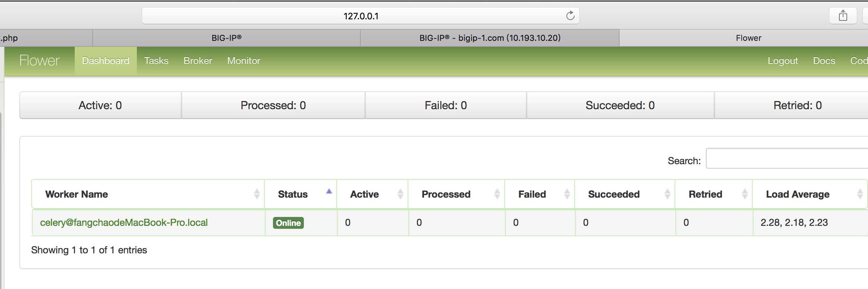Viewport: 868px width, 289px height.
Task: Sort workers by Worker Name column arrows
Action: click(x=257, y=194)
